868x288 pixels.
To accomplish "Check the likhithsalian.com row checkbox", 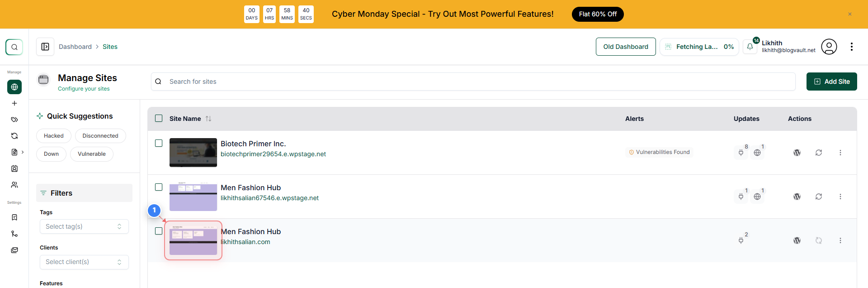I will [159, 231].
